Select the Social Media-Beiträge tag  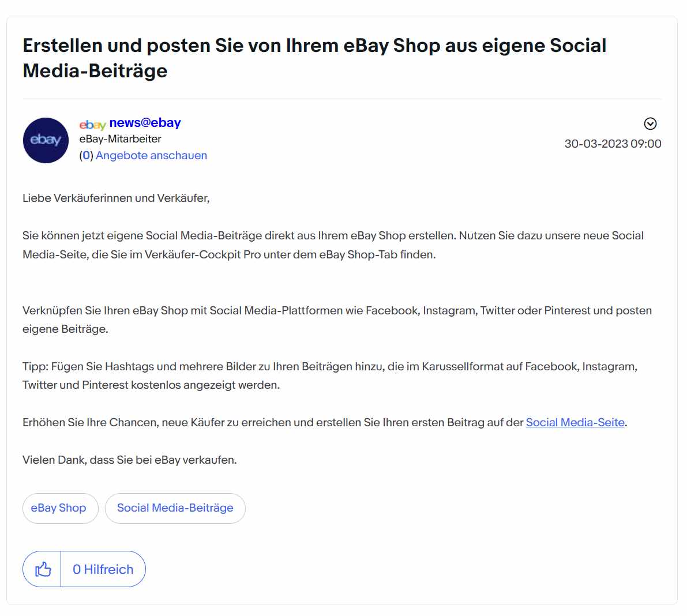tap(175, 508)
